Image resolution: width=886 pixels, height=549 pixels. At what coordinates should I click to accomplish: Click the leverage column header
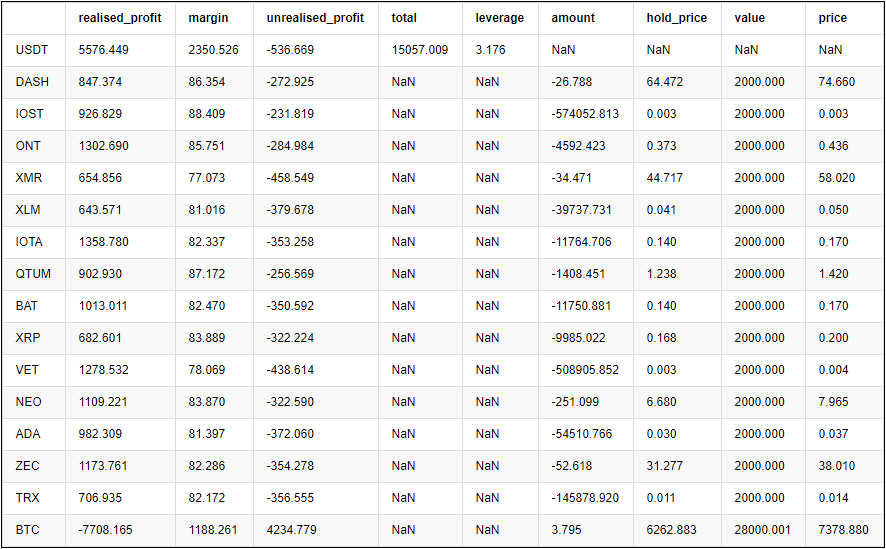click(x=499, y=18)
